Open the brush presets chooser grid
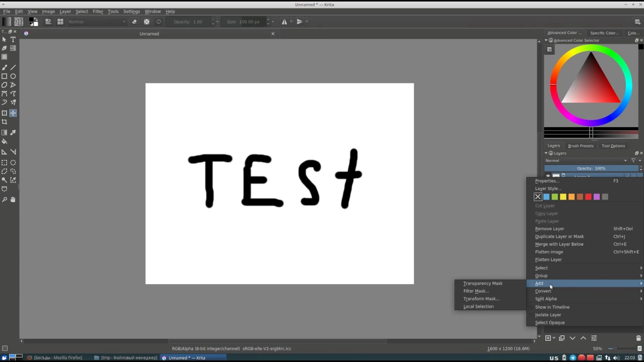Image resolution: width=644 pixels, height=362 pixels. tap(60, 22)
